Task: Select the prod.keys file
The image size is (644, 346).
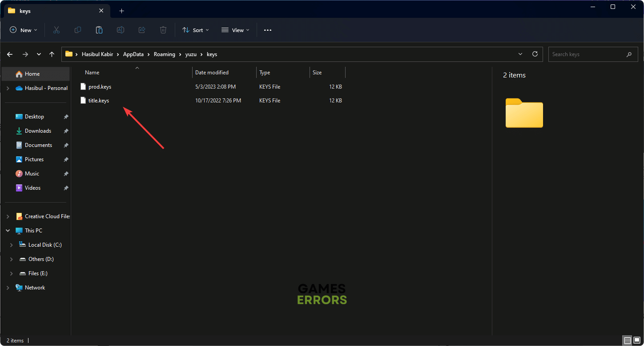Action: 100,87
